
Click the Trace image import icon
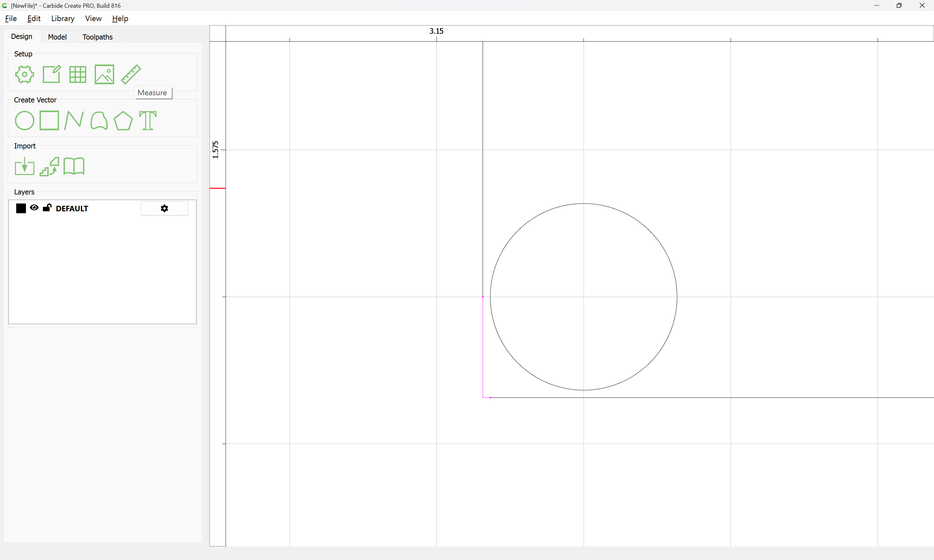click(x=49, y=167)
